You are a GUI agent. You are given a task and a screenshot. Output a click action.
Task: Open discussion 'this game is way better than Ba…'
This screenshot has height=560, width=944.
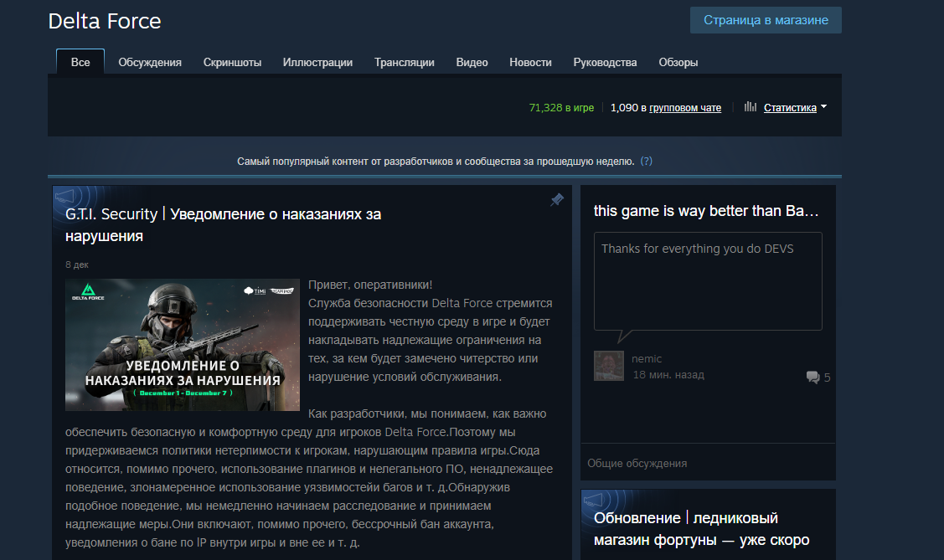(x=706, y=211)
